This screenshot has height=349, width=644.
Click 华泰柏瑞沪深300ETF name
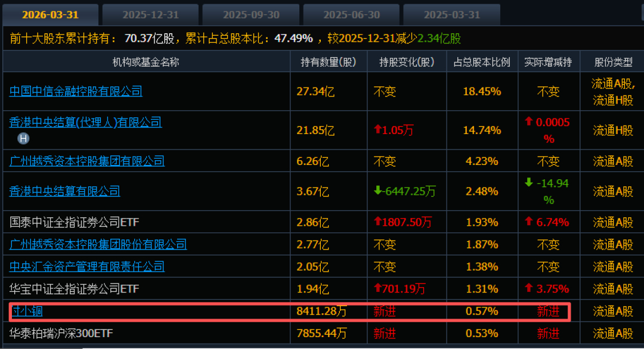point(61,333)
